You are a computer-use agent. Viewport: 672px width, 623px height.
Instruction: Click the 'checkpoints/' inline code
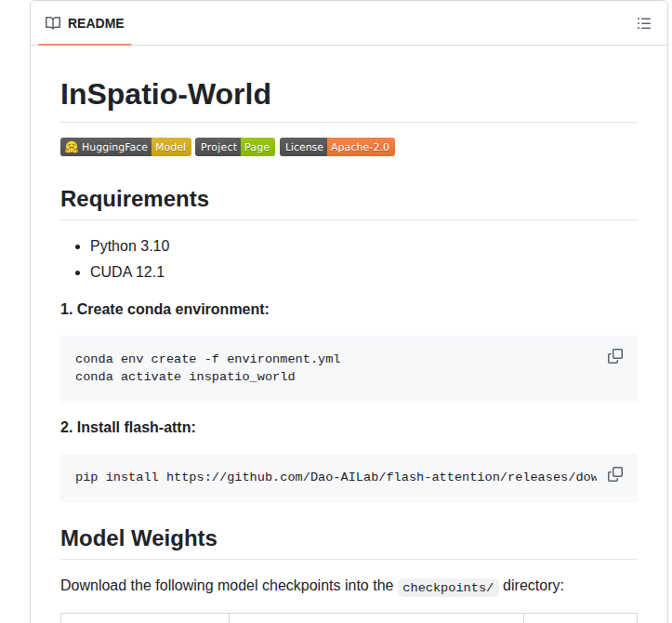(448, 587)
